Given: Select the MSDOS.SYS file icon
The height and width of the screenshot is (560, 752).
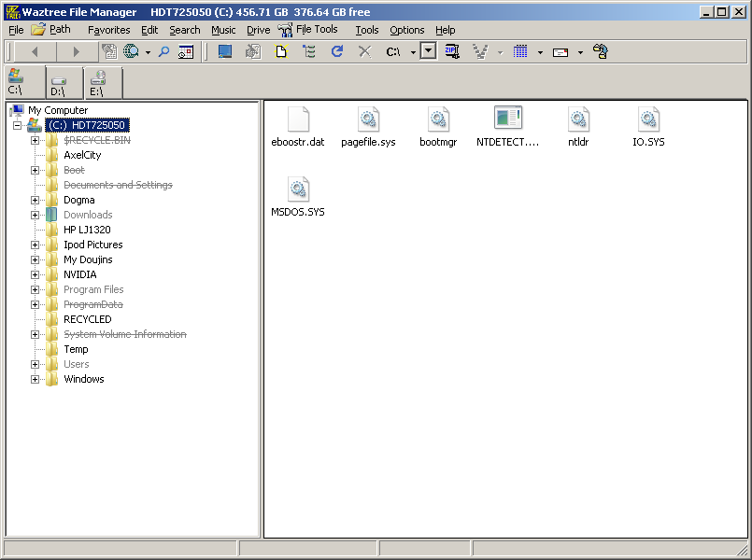Looking at the screenshot, I should coord(298,189).
